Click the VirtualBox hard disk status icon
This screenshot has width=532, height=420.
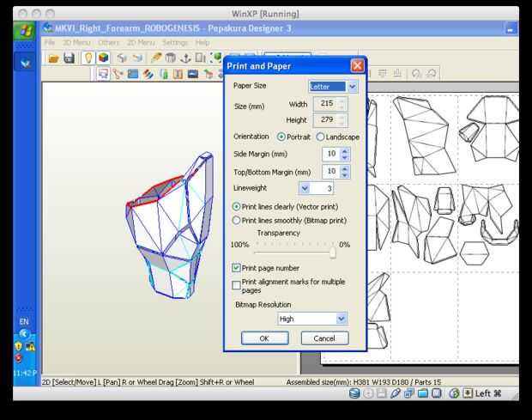point(354,393)
